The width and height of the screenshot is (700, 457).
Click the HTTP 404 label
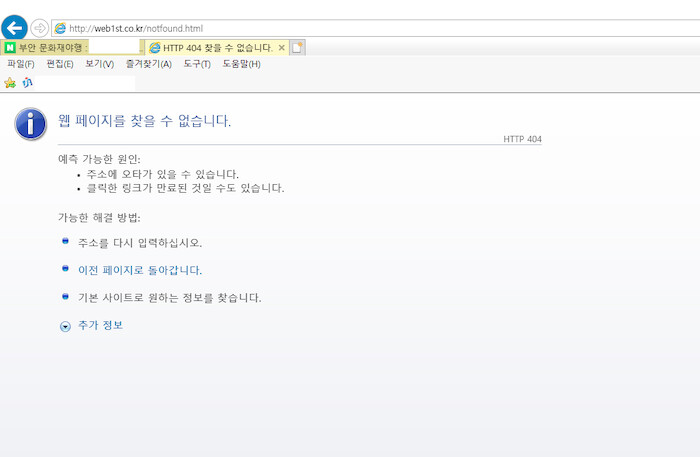click(522, 139)
